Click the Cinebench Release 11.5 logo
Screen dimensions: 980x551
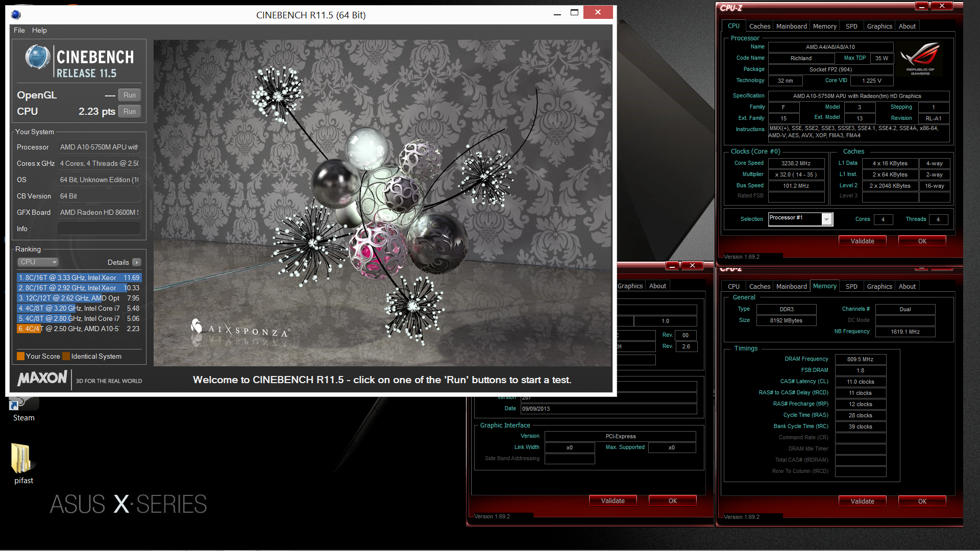pos(79,62)
